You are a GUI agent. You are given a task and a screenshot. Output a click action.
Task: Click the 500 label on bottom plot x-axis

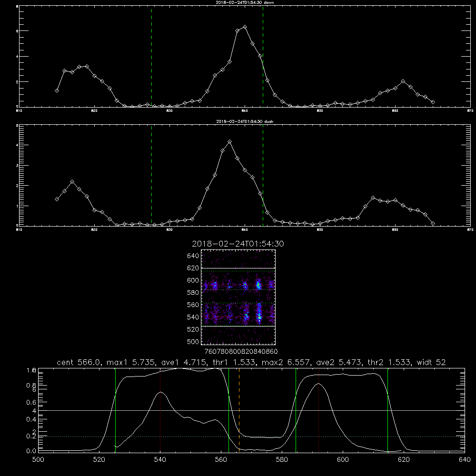[x=38, y=460]
